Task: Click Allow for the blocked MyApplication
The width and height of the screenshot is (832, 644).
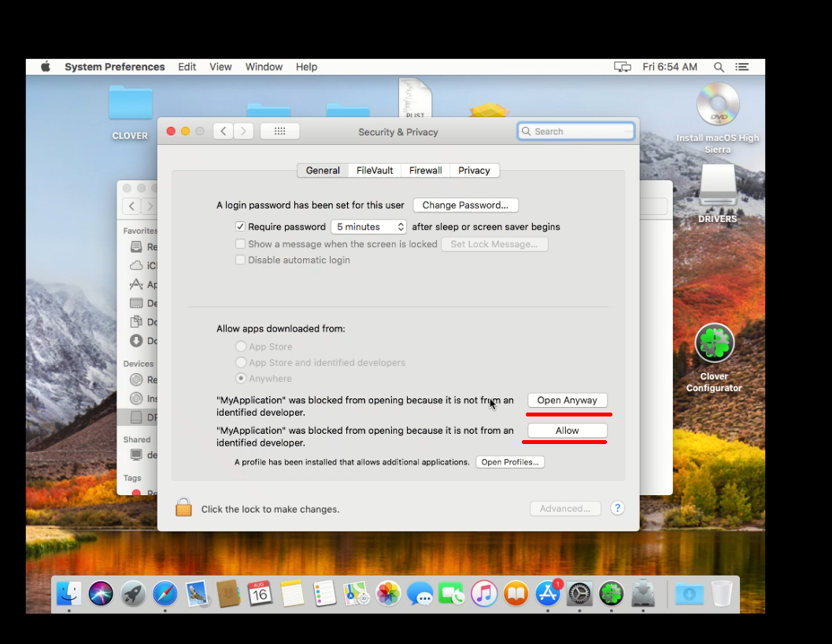Action: tap(568, 431)
